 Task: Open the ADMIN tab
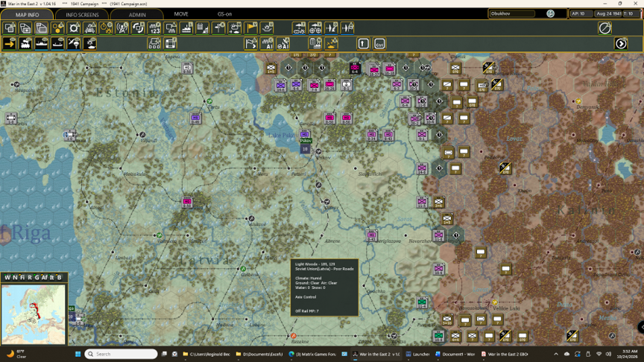pyautogui.click(x=137, y=14)
